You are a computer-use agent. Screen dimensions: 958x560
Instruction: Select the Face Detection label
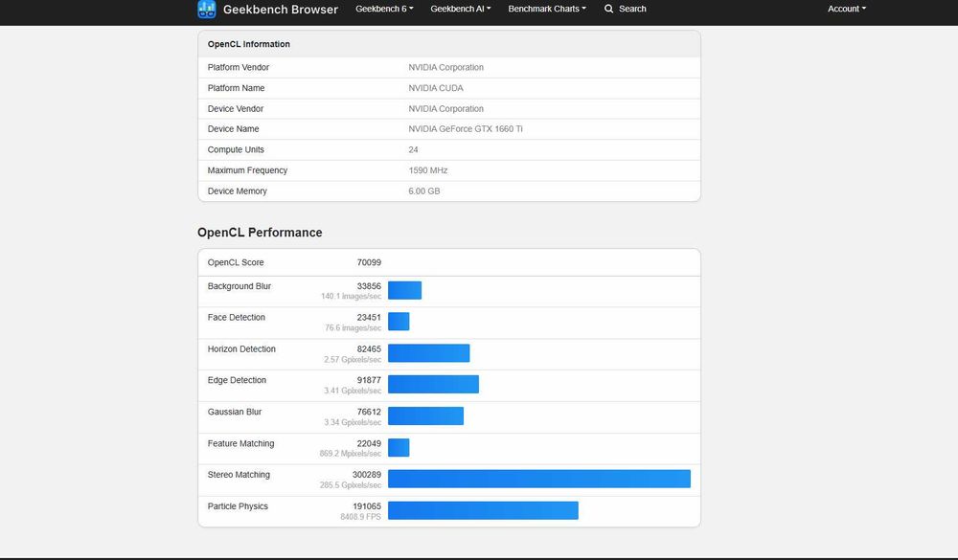click(x=237, y=318)
